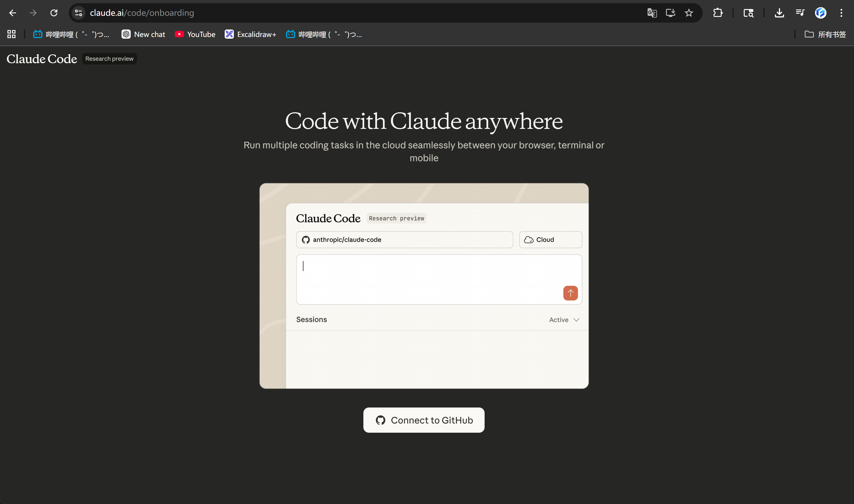This screenshot has width=854, height=504.
Task: Click the Run multiple coding tasks subtitle text
Action: (424, 151)
